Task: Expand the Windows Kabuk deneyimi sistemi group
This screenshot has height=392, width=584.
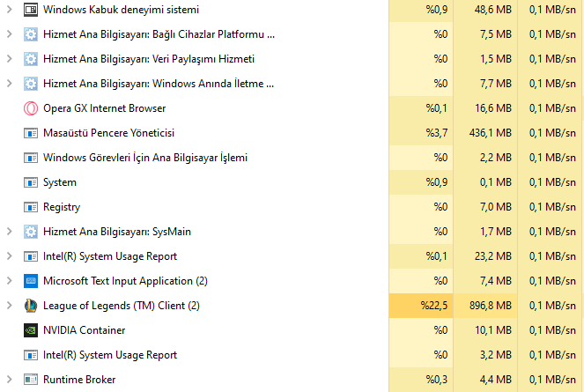Action: [x=10, y=10]
